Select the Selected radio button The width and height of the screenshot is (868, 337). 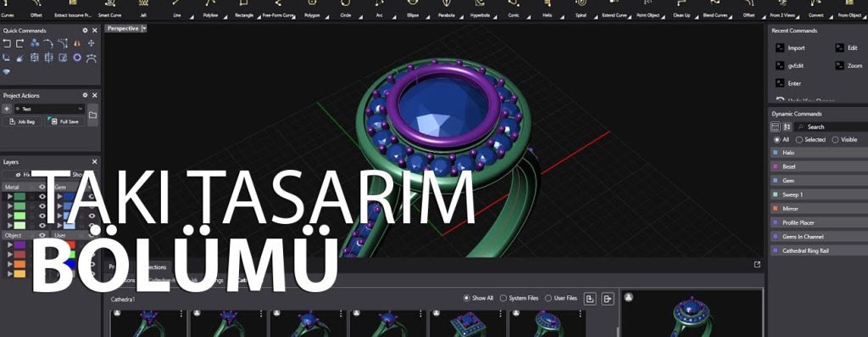tap(810, 140)
